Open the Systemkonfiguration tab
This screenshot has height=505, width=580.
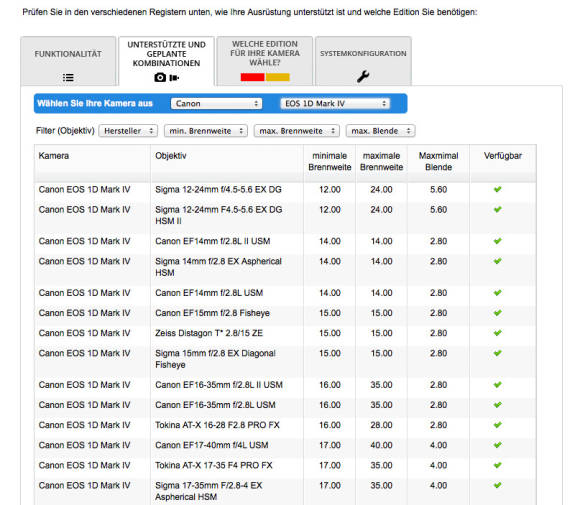pyautogui.click(x=363, y=61)
